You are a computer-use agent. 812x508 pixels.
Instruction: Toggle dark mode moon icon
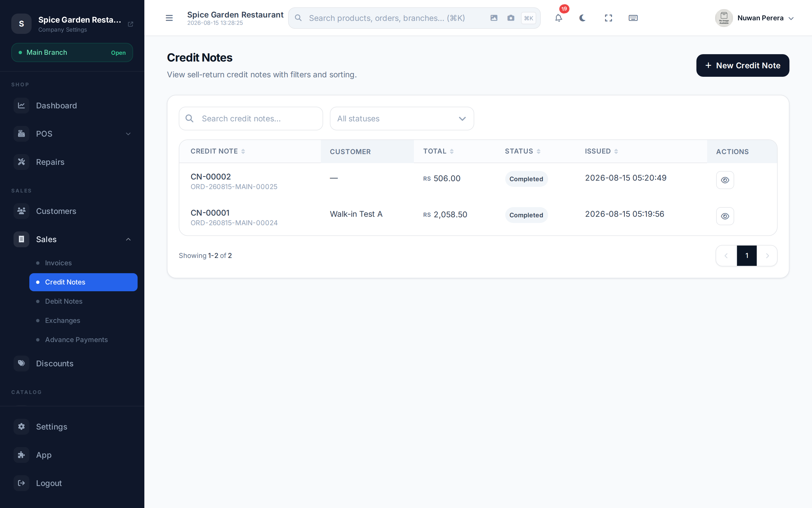coord(582,18)
